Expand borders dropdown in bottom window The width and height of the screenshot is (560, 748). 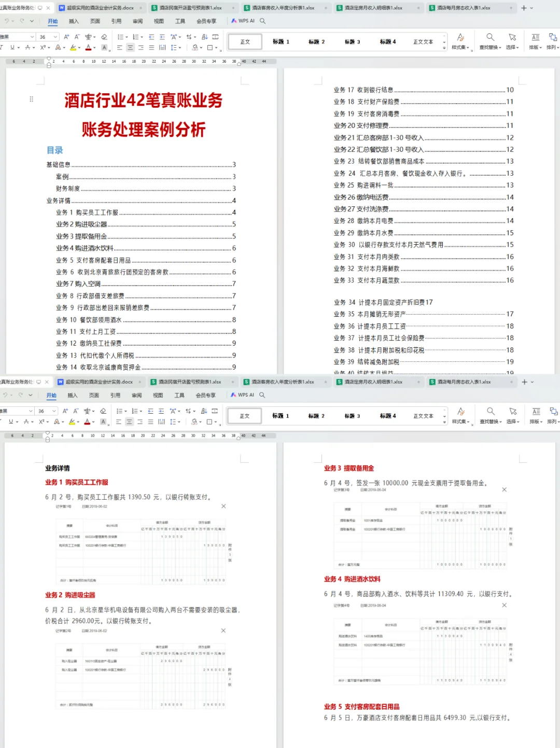coord(216,422)
